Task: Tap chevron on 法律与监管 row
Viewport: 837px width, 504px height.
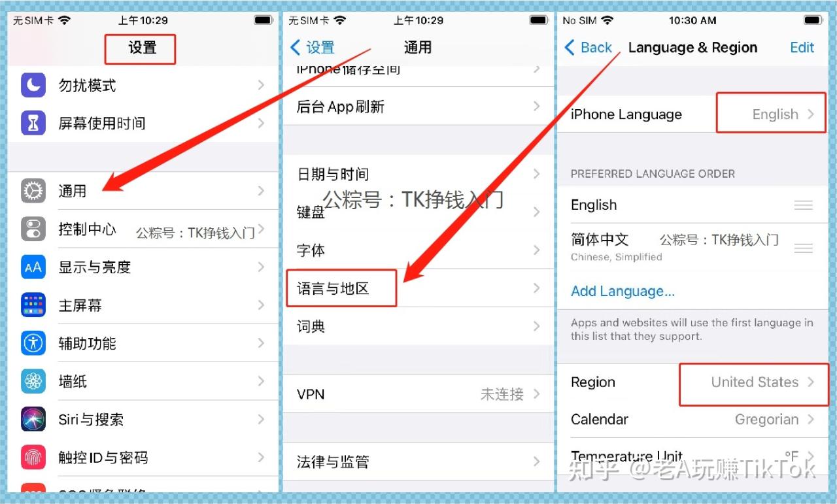Action: (x=537, y=462)
